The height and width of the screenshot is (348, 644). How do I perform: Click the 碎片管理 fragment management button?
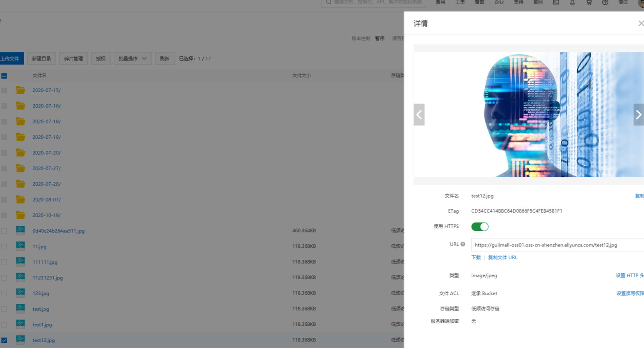click(73, 59)
